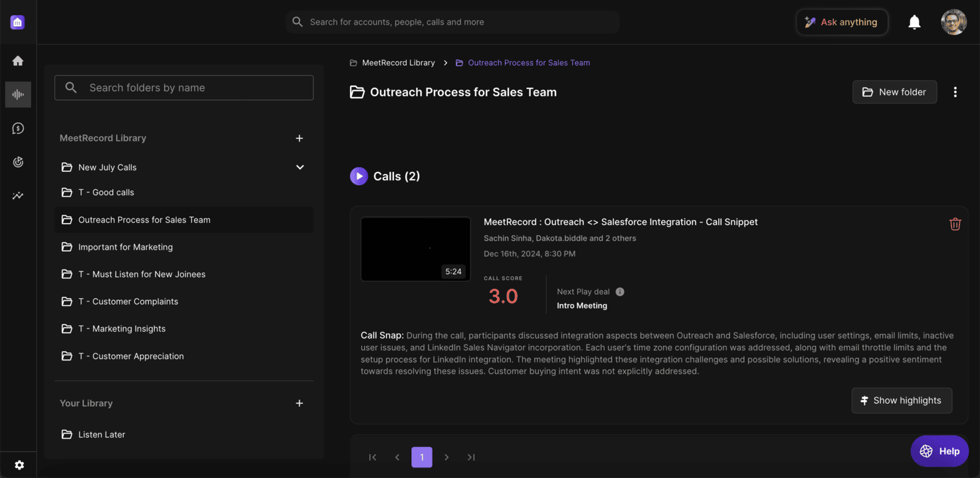Image resolution: width=980 pixels, height=478 pixels.
Task: Open the home icon in sidebar
Action: point(18,61)
